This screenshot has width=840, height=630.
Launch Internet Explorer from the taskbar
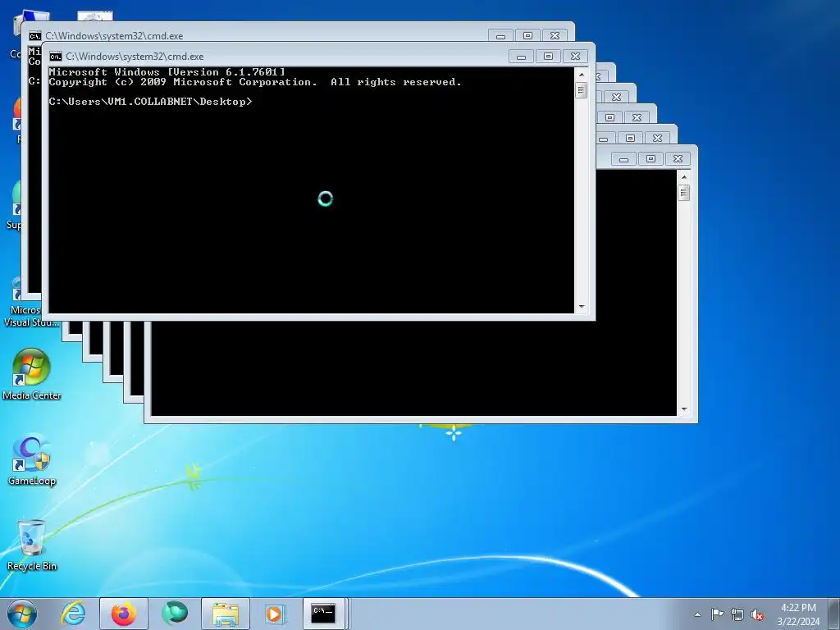click(x=73, y=614)
